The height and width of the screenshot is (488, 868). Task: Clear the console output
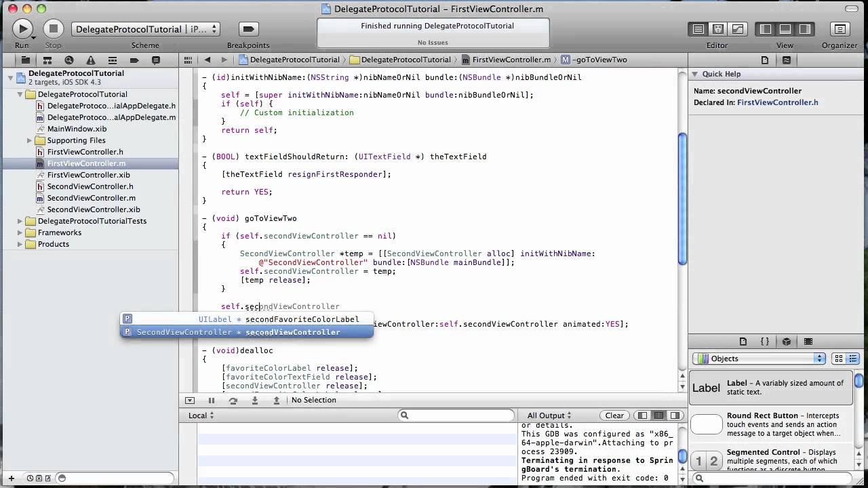[x=614, y=415]
